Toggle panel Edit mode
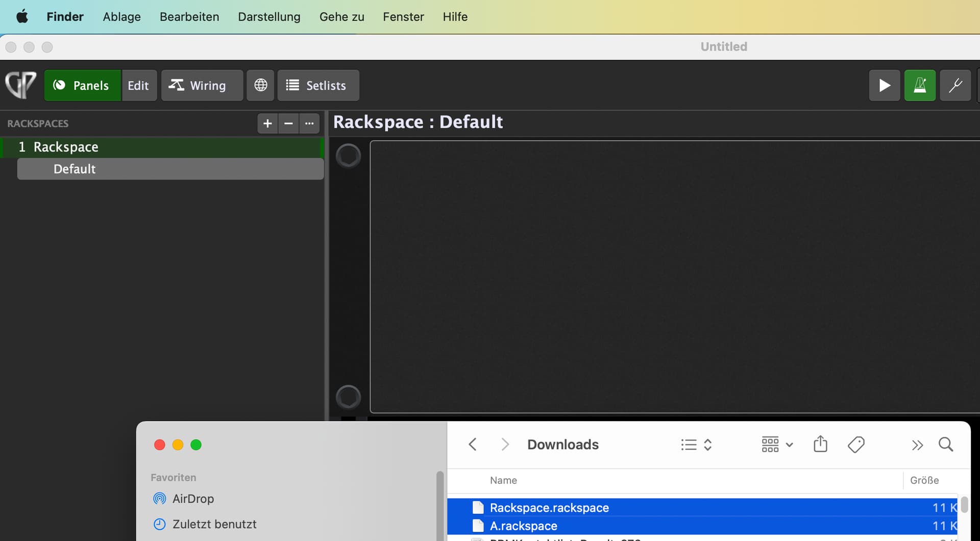The height and width of the screenshot is (541, 980). (x=138, y=85)
